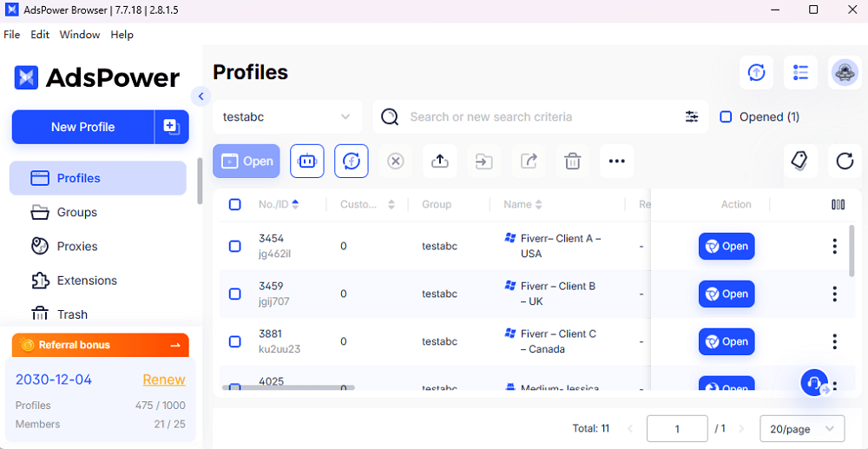Open the Help menu
This screenshot has width=868, height=449.
(x=122, y=35)
